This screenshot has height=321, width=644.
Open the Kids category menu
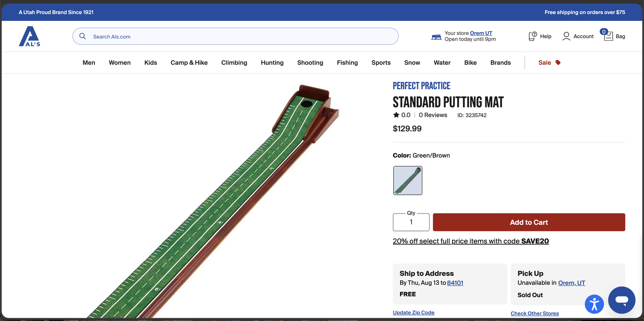pos(151,62)
